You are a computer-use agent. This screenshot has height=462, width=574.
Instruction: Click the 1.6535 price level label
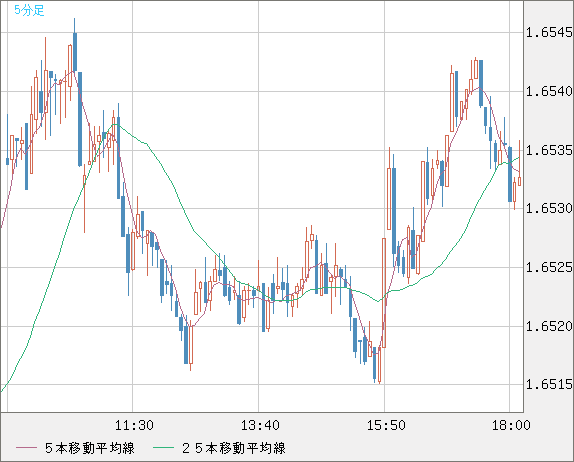pos(549,150)
